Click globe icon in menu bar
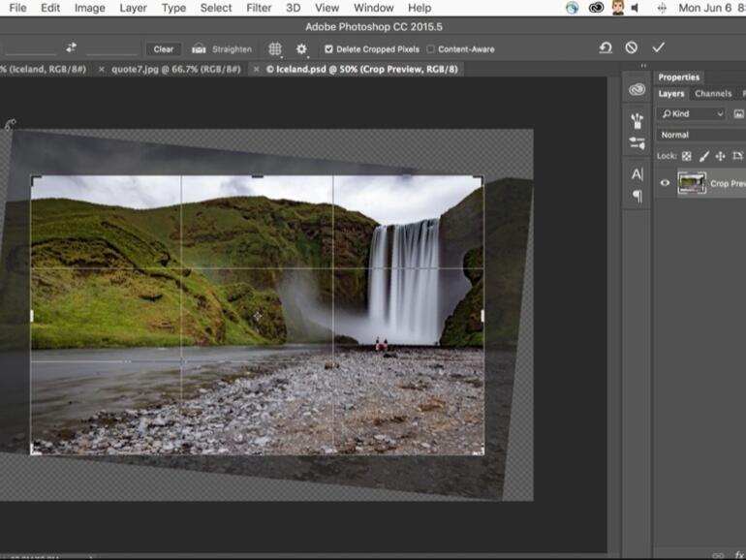Viewport: 746px width, 560px height. point(573,8)
